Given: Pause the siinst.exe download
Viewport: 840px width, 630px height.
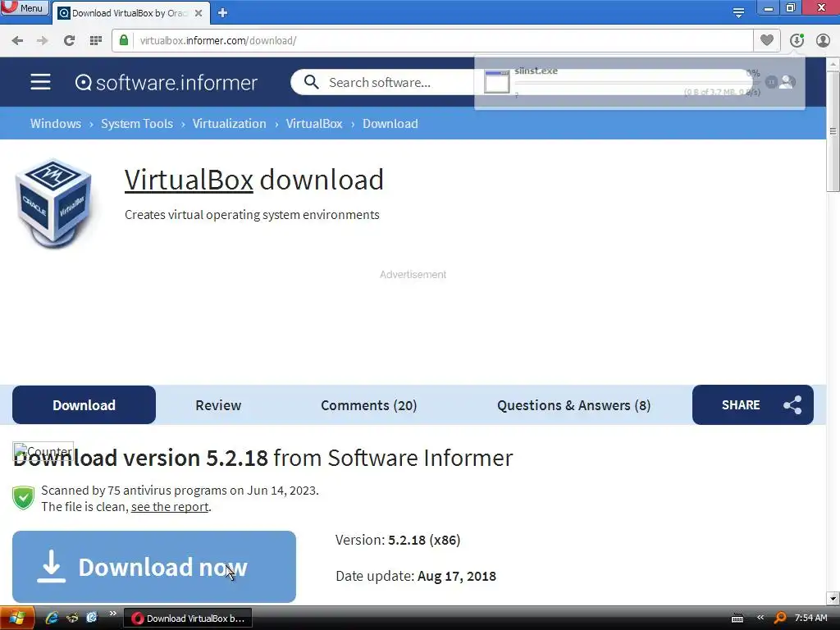Looking at the screenshot, I should [x=771, y=82].
